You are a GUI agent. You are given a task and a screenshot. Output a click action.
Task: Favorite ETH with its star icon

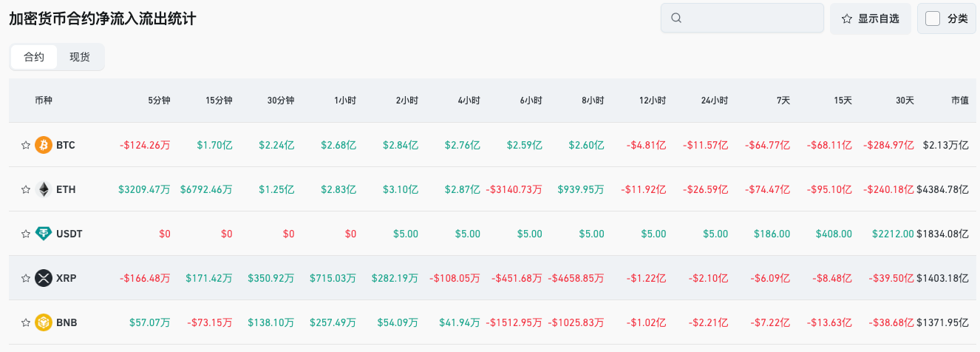[x=25, y=189]
